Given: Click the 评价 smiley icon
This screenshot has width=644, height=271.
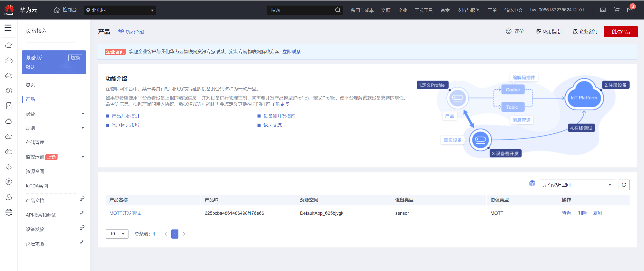Looking at the screenshot, I should click(x=508, y=31).
